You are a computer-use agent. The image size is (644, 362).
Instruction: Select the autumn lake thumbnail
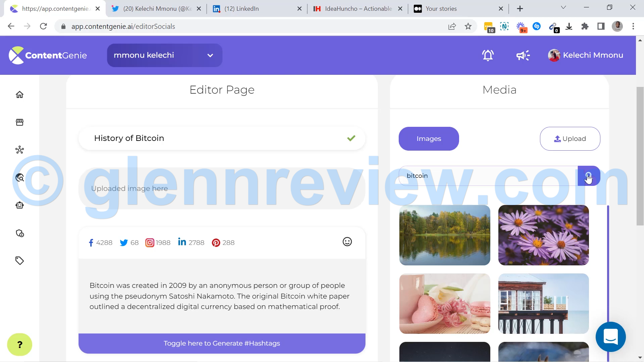click(x=445, y=235)
